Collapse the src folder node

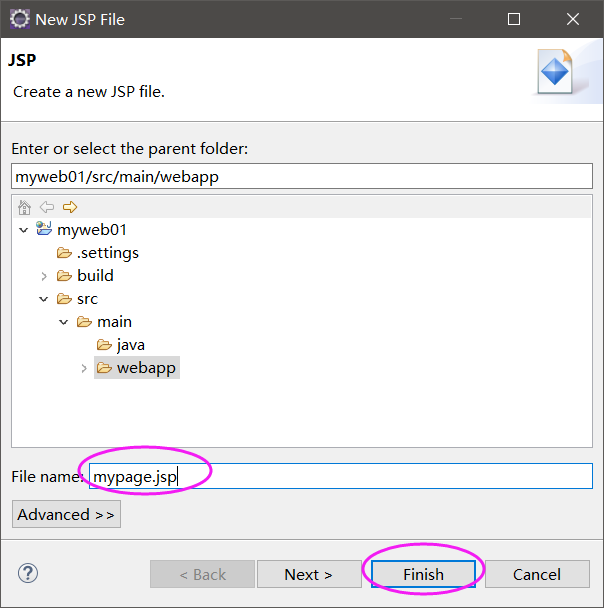[44, 299]
